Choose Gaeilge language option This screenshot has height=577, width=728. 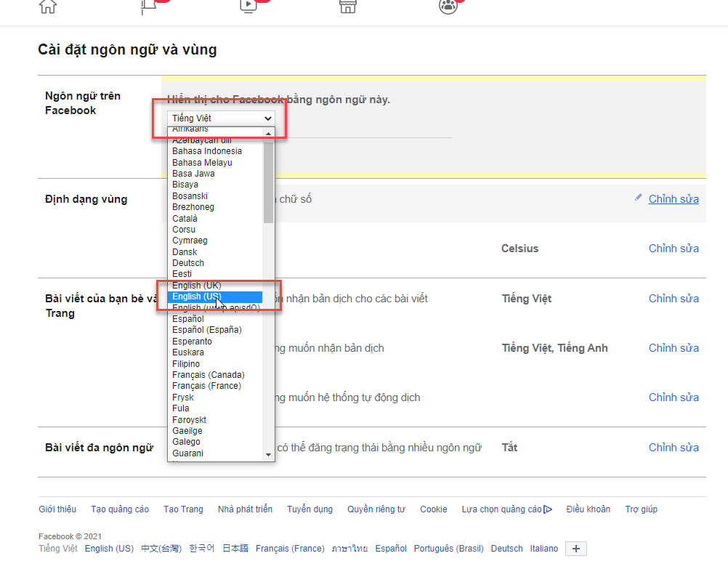[x=187, y=431]
